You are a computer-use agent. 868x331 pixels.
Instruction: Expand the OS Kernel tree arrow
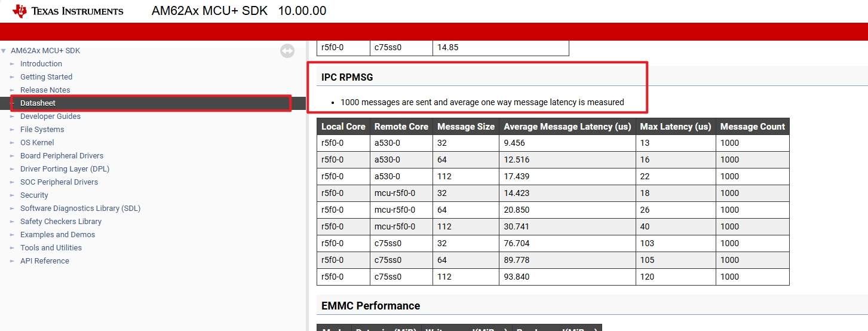12,143
